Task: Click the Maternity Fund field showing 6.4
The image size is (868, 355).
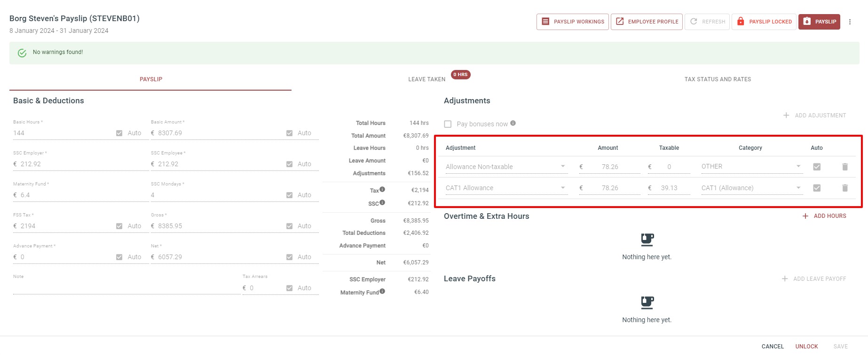Action: (x=80, y=195)
